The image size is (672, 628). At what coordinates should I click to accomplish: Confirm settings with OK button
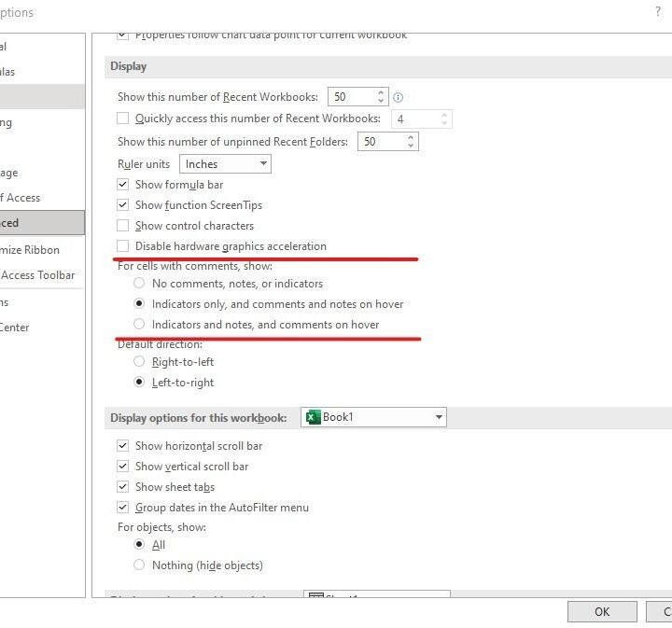pos(602,612)
